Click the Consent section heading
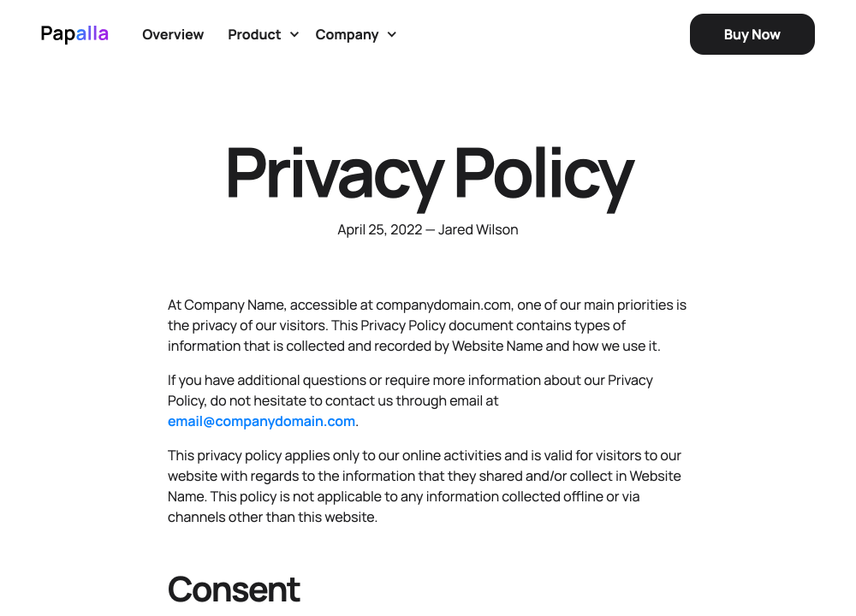Screen dimensions: 856x616 click(234, 589)
